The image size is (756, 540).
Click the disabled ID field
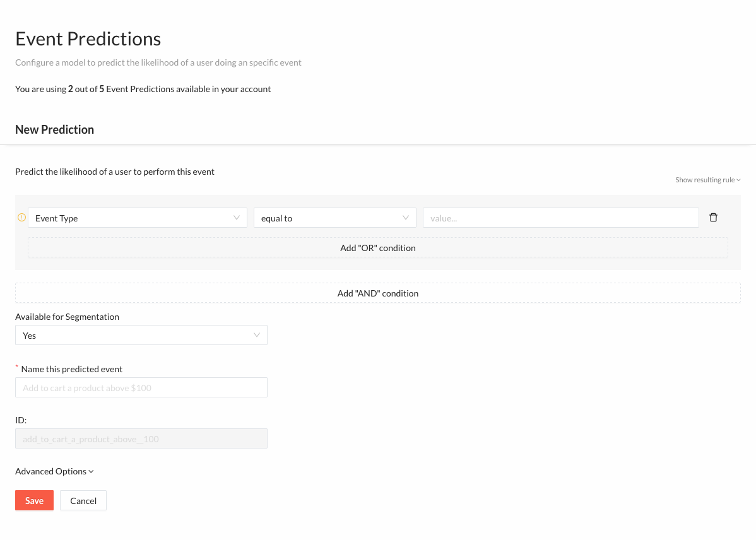141,439
